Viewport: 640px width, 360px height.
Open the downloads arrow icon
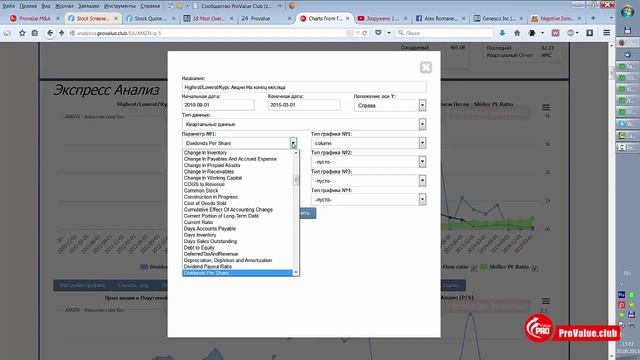click(502, 33)
